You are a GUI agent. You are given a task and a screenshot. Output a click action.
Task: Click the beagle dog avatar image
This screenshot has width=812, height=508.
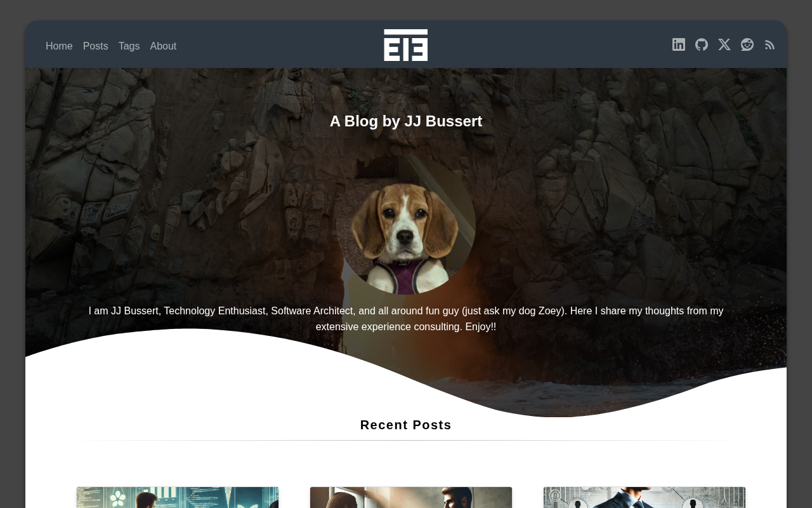pyautogui.click(x=406, y=225)
